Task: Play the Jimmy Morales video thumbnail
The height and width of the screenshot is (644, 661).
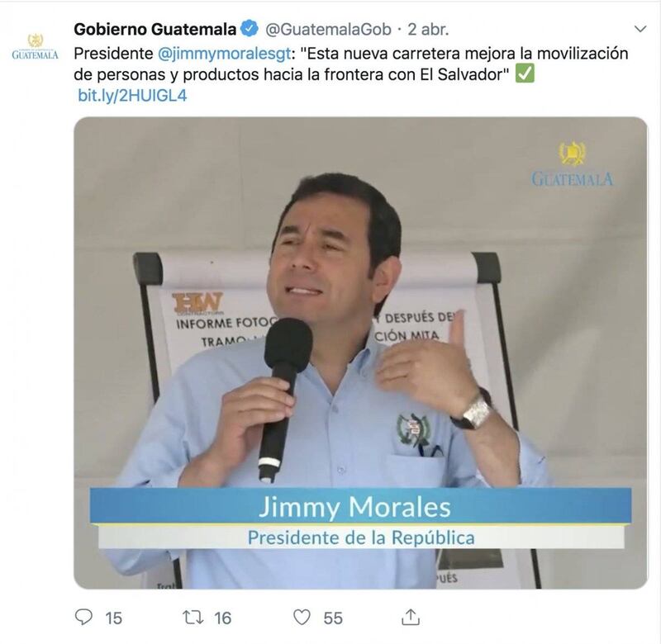Action: (x=360, y=352)
